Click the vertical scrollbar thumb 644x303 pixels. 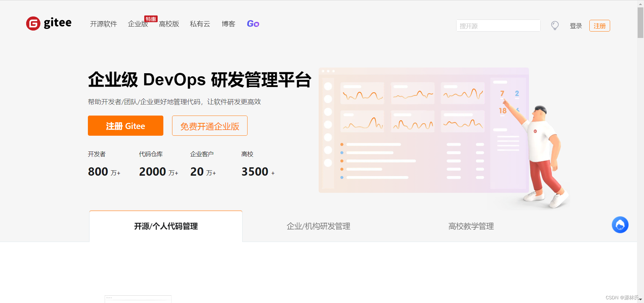click(x=640, y=22)
